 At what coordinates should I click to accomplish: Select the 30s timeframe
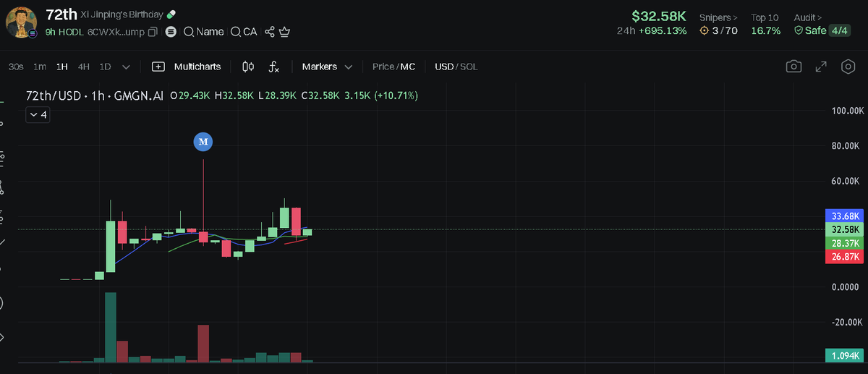point(16,67)
